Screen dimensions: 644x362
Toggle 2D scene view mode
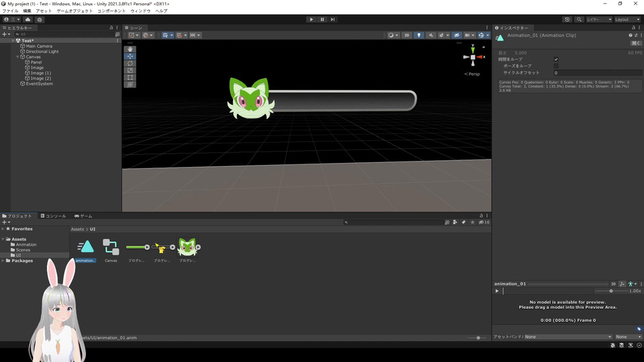[407, 36]
